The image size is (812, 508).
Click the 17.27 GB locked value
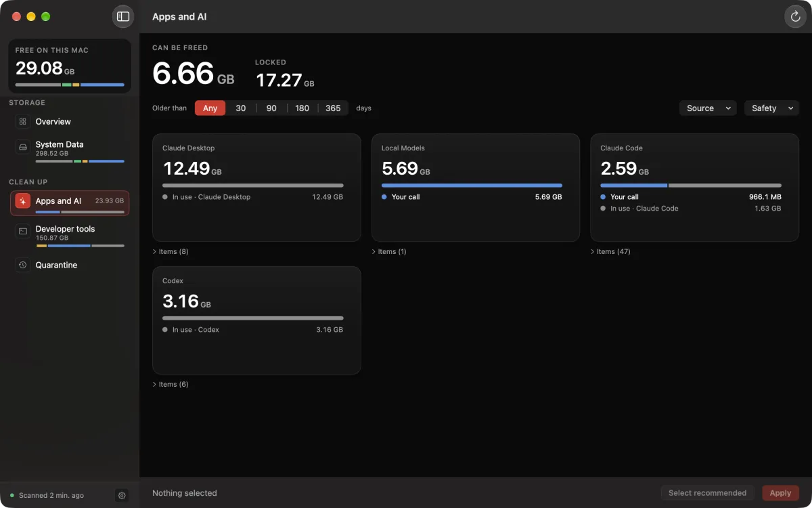[285, 81]
